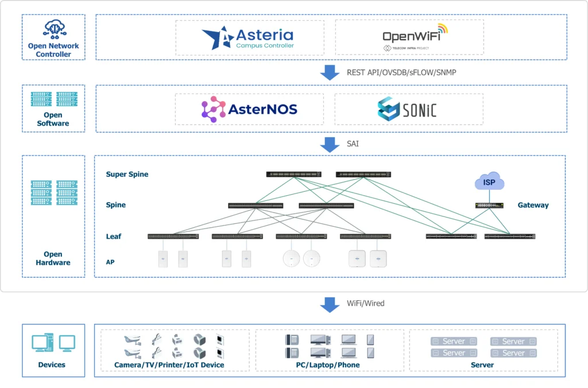Click the top desk phone icon
588x388 pixels.
pyautogui.click(x=292, y=340)
